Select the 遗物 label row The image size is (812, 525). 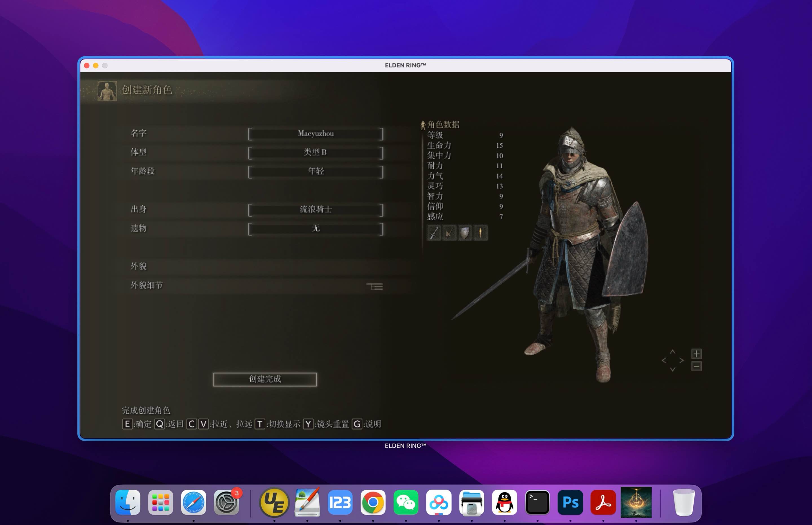[139, 228]
